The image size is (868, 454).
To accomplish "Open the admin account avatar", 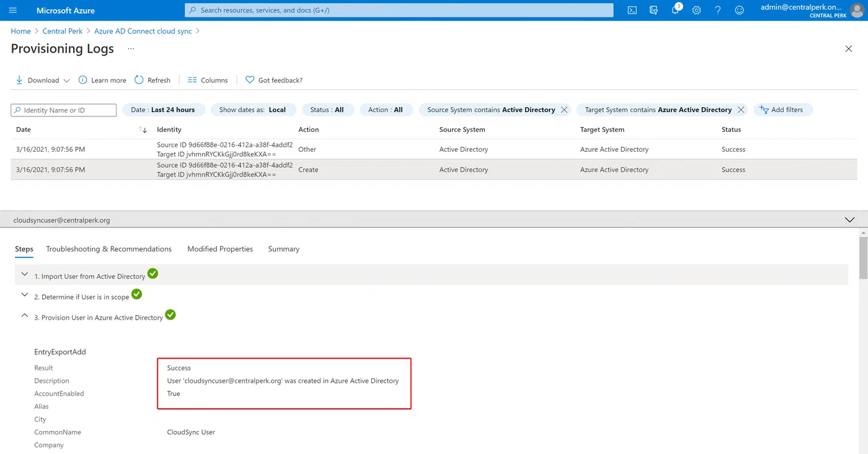I will 857,11.
